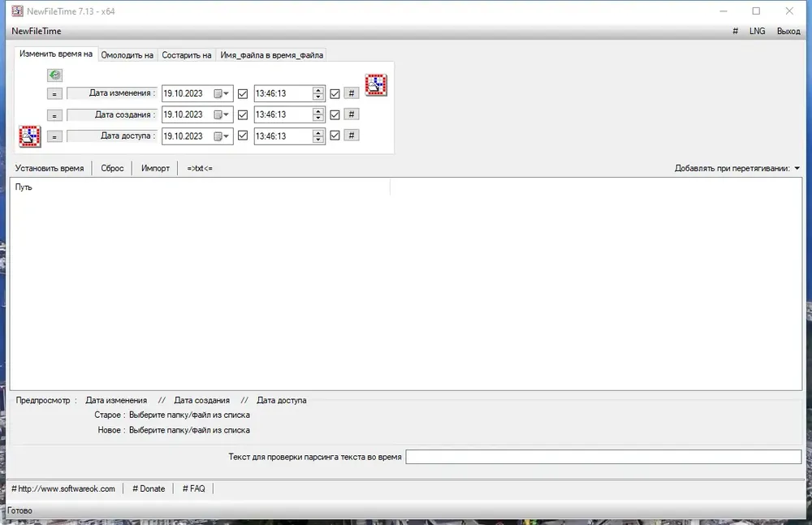Open calendar dropdown for Дата доступа
This screenshot has width=812, height=525.
click(222, 136)
